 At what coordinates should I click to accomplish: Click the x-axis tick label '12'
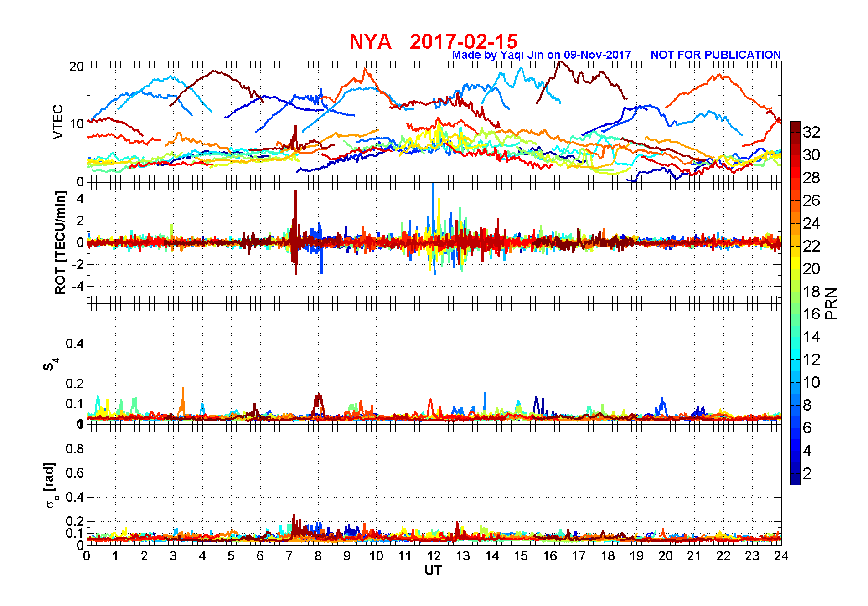[x=434, y=556]
